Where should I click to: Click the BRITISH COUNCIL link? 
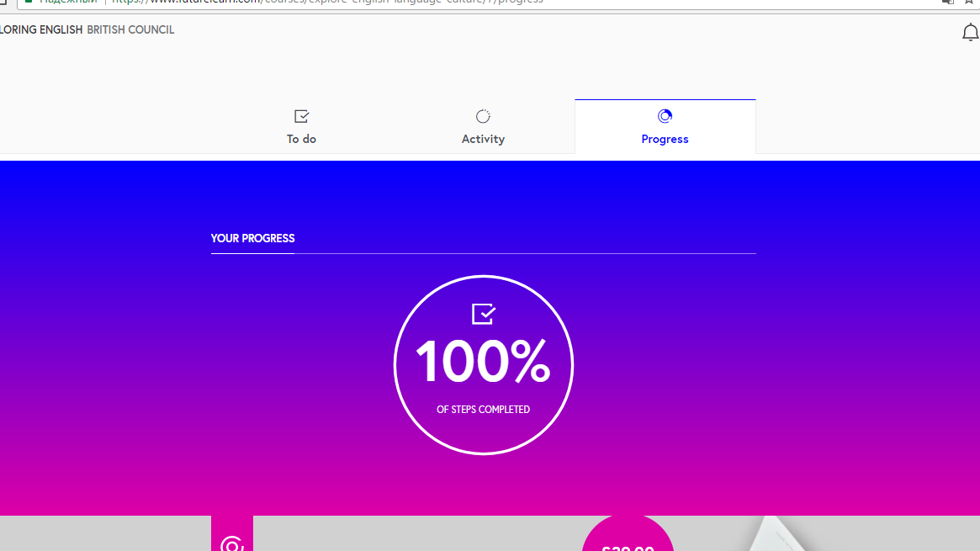click(130, 29)
